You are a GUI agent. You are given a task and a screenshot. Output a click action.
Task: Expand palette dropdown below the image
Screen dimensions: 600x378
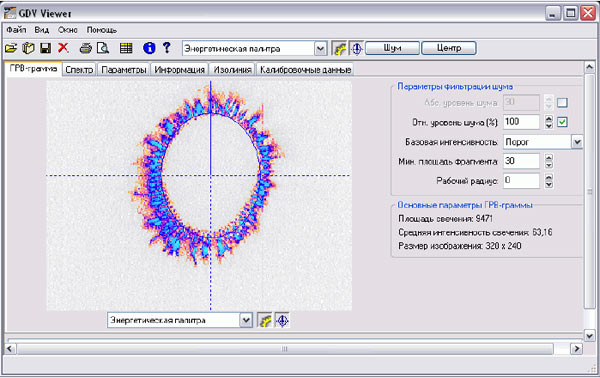point(246,320)
